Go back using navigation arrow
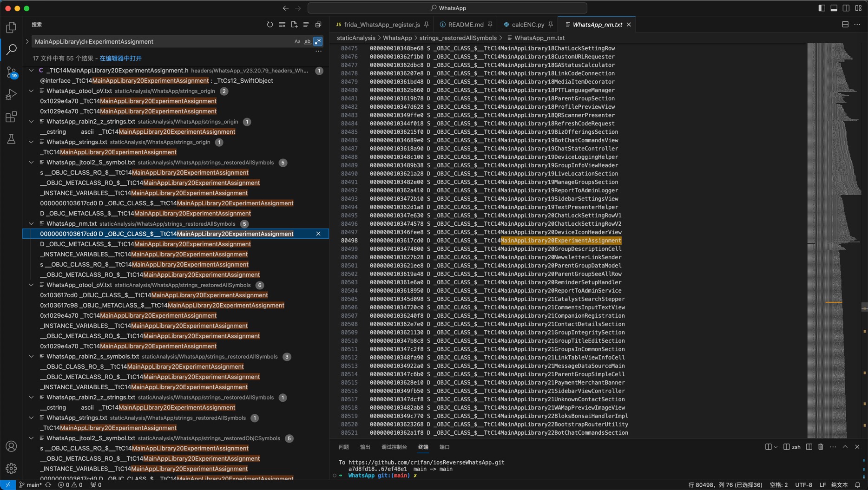This screenshot has height=490, width=868. point(285,8)
